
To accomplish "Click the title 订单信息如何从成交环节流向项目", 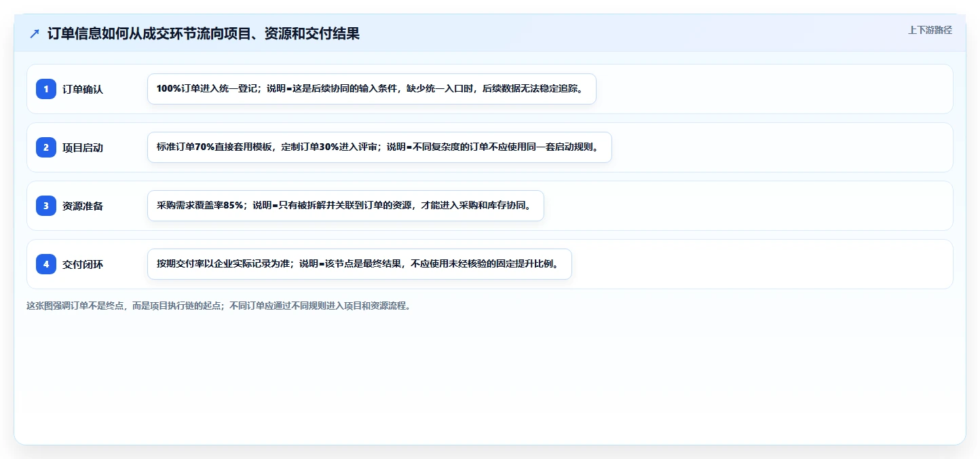I will [x=204, y=33].
